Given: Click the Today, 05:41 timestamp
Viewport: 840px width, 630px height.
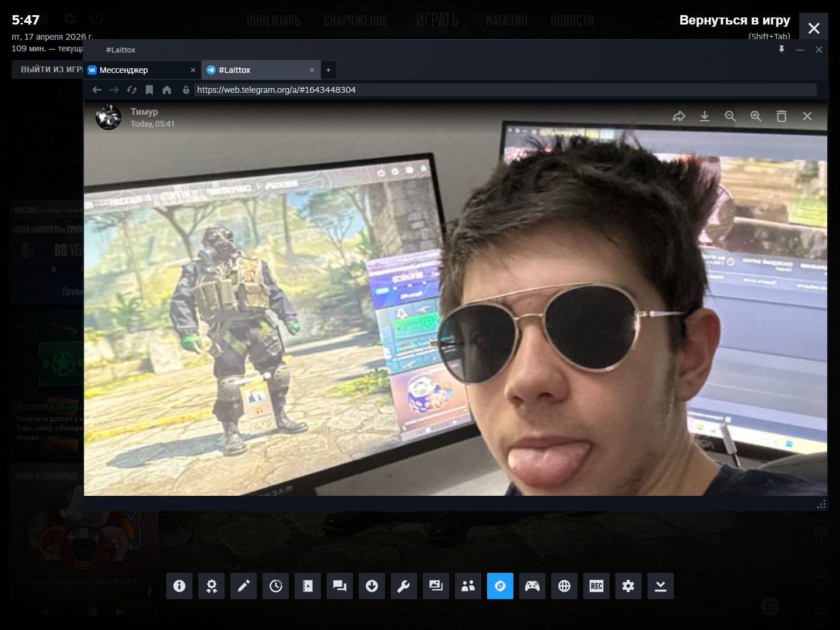Looking at the screenshot, I should tap(152, 124).
